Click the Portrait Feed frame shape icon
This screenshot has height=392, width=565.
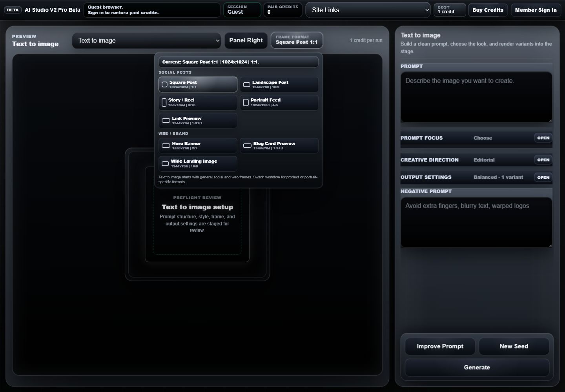click(246, 102)
